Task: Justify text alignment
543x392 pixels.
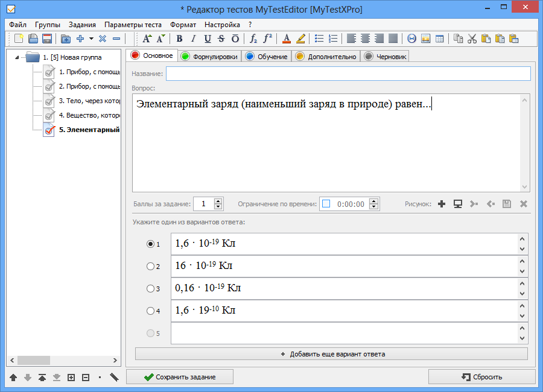Action: coord(393,39)
